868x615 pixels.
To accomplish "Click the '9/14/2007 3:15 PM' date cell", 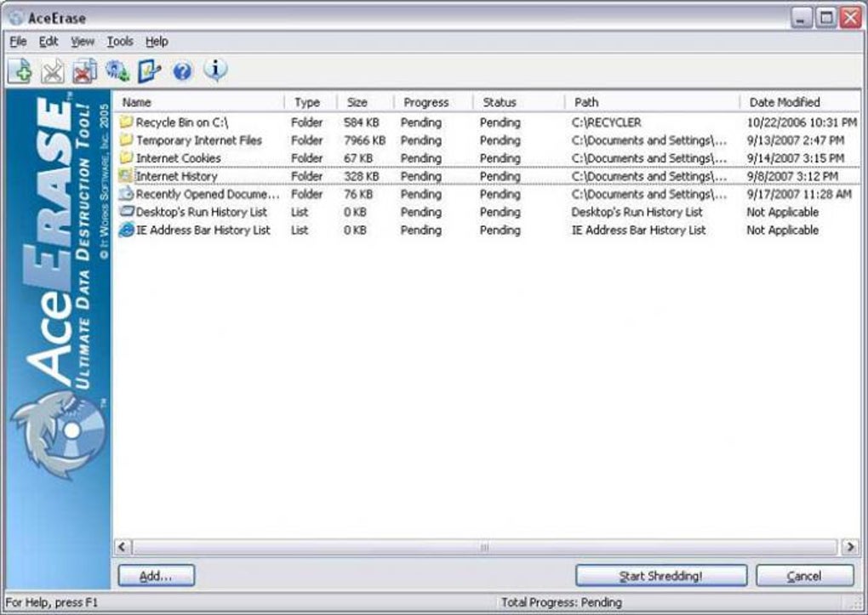I will coord(796,158).
